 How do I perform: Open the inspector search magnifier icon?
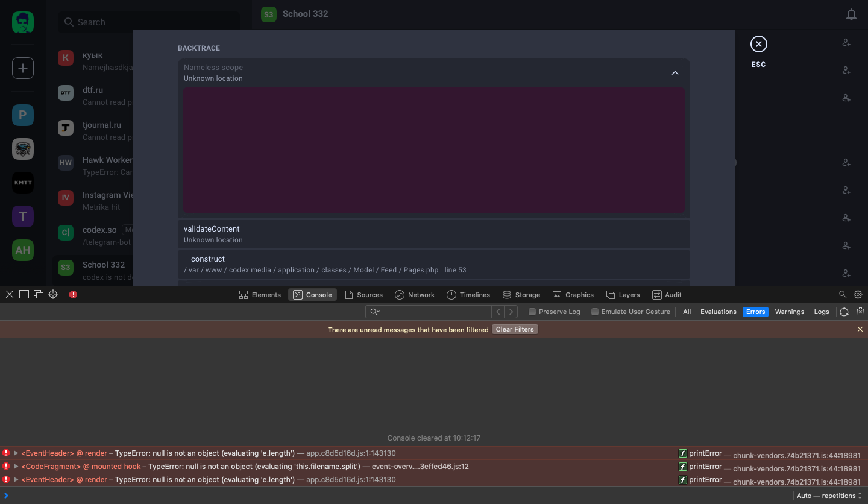click(x=843, y=294)
